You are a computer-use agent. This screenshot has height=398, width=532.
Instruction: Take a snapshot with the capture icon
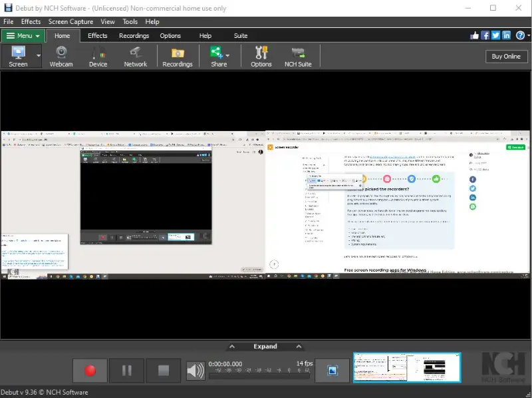pos(332,371)
